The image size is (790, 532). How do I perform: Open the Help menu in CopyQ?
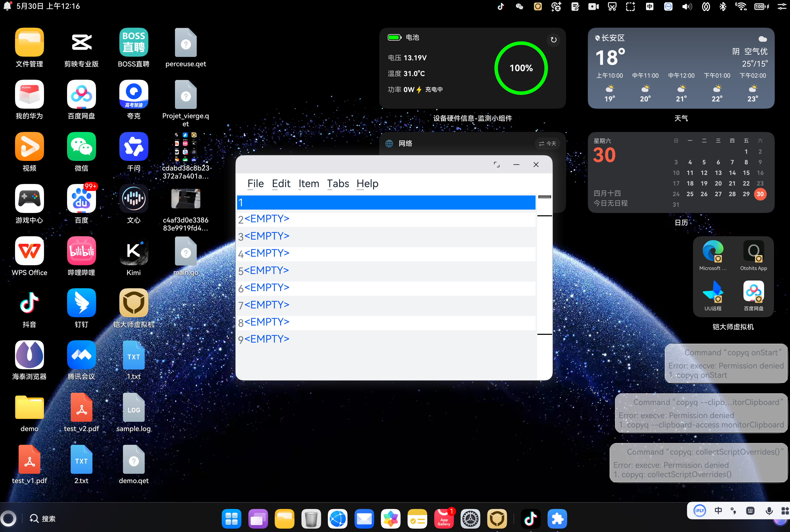coord(367,183)
